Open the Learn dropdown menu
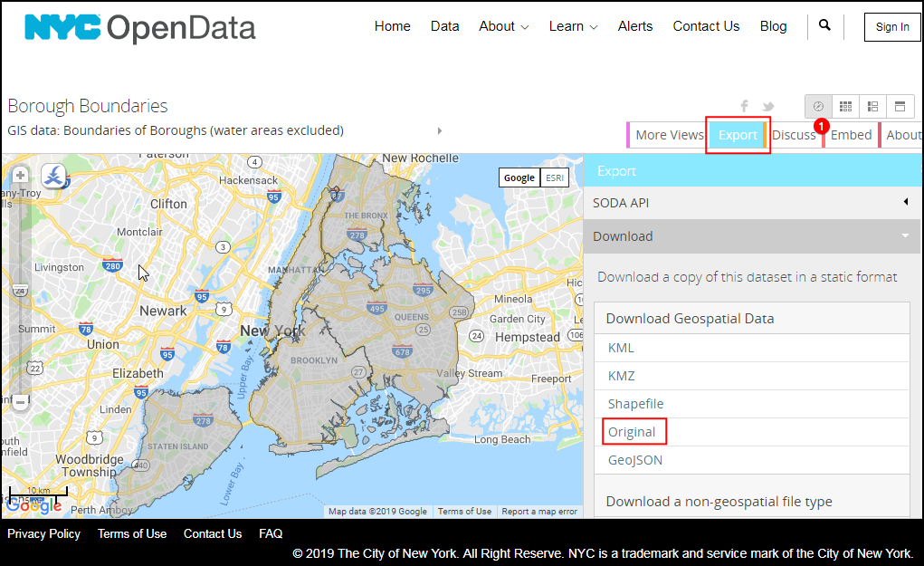The width and height of the screenshot is (924, 566). [573, 26]
